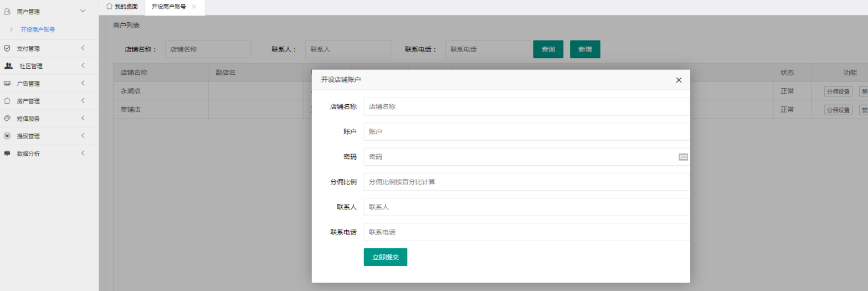Click the 提现管理 yen icon
This screenshot has height=291, width=868.
coord(7,136)
